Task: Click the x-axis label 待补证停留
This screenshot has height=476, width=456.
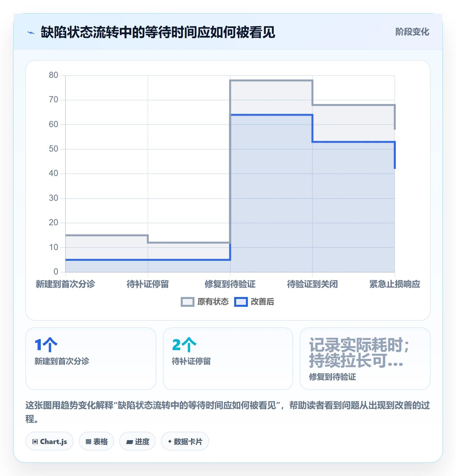Action: pyautogui.click(x=148, y=284)
